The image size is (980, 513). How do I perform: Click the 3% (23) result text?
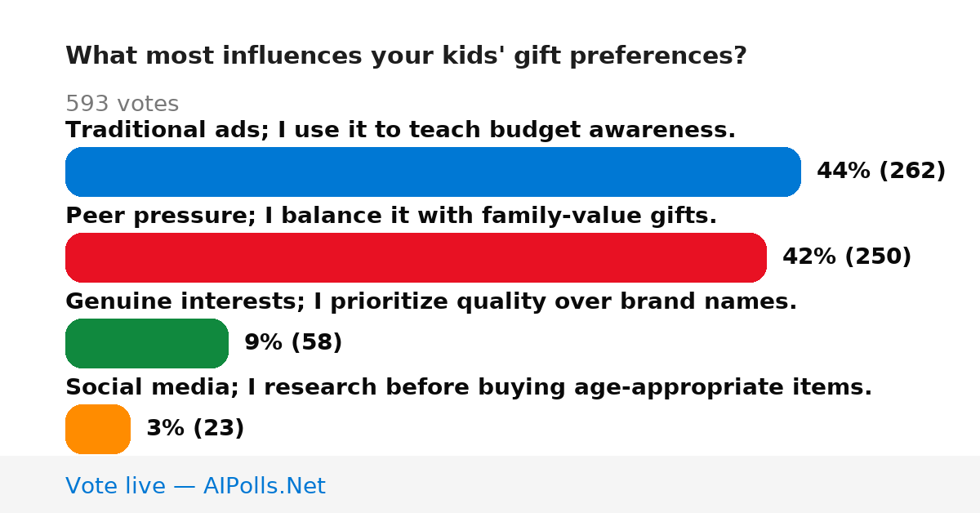coord(195,429)
